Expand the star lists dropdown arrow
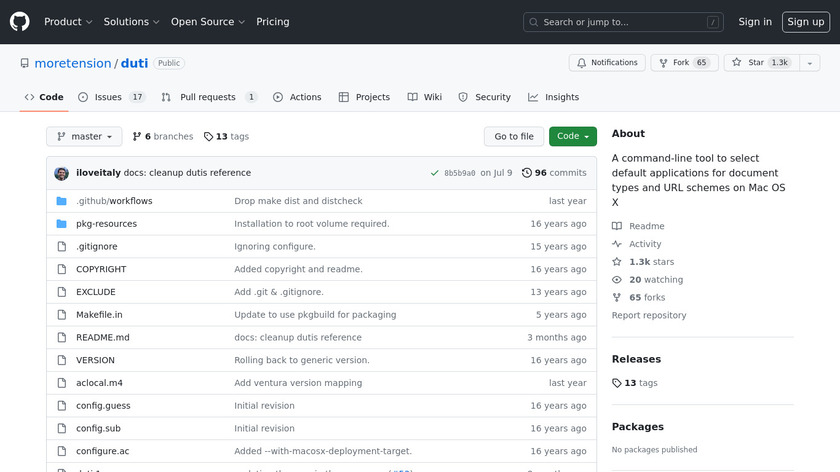Viewport: 840px width, 472px height. point(810,63)
